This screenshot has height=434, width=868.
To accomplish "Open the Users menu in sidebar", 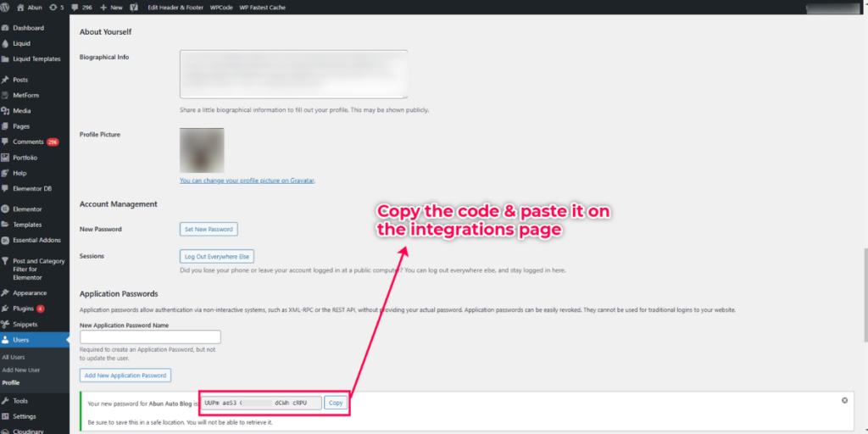I will tap(34, 340).
